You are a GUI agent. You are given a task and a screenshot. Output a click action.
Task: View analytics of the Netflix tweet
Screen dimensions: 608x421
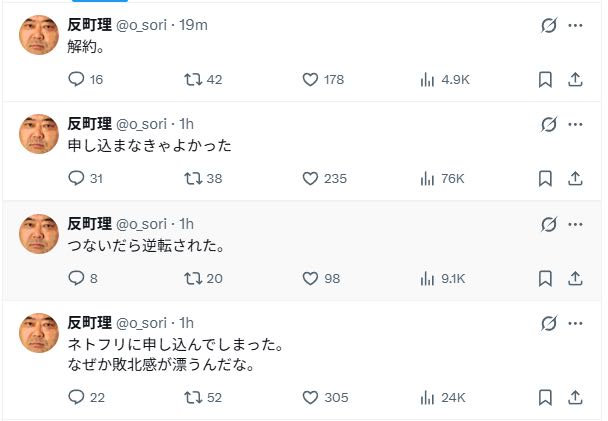[x=429, y=397]
